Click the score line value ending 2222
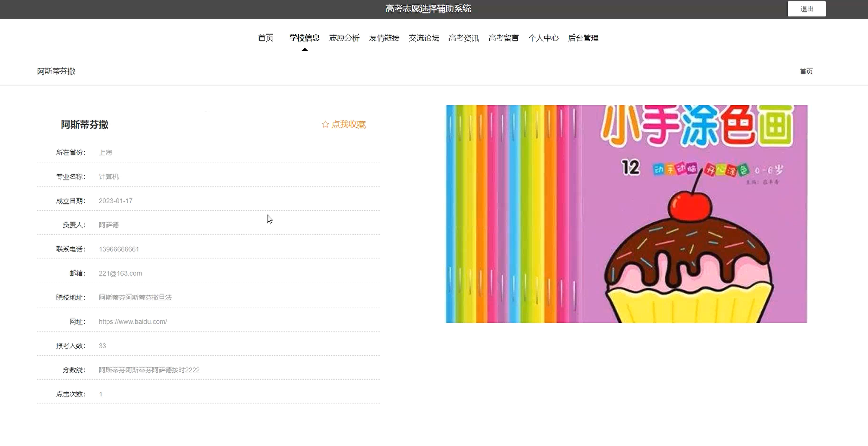 pos(149,370)
